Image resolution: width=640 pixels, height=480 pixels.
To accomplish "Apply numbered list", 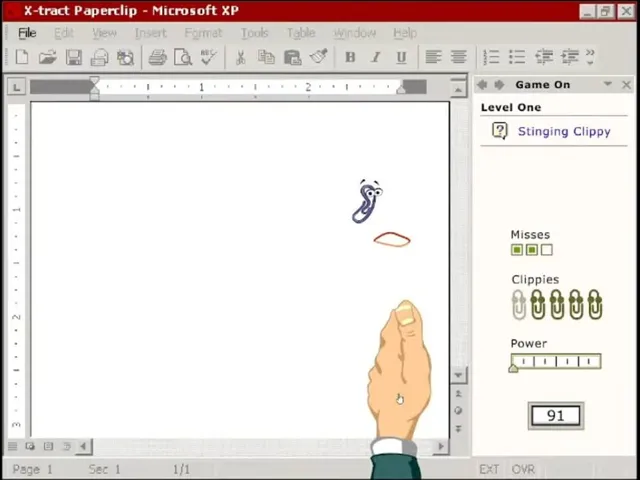I will point(491,57).
